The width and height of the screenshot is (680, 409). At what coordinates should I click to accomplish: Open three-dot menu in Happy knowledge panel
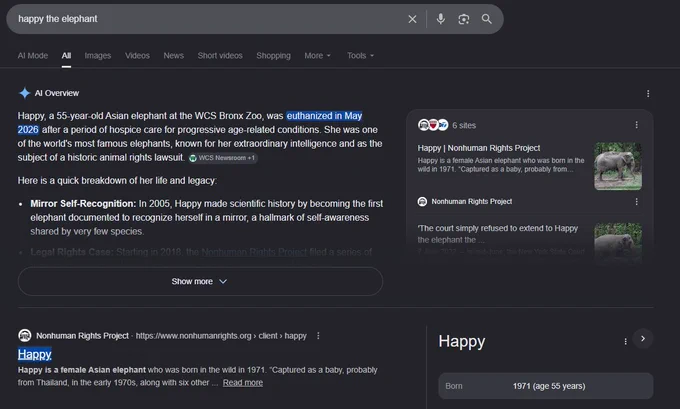click(625, 341)
